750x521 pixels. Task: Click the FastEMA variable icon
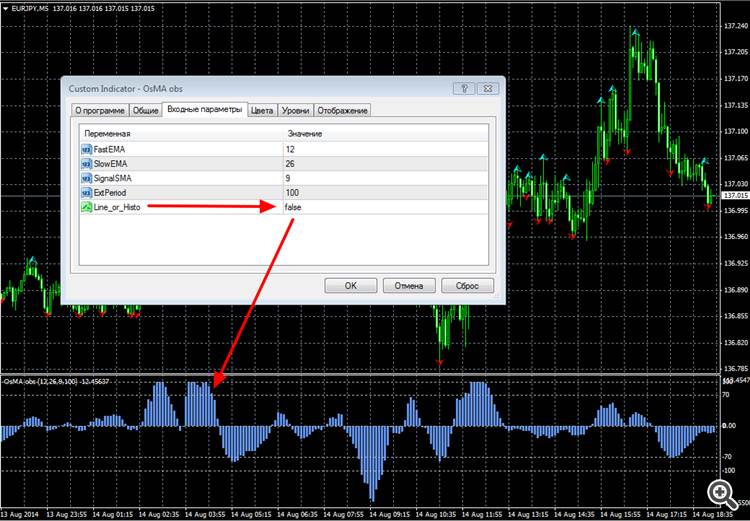[x=87, y=150]
